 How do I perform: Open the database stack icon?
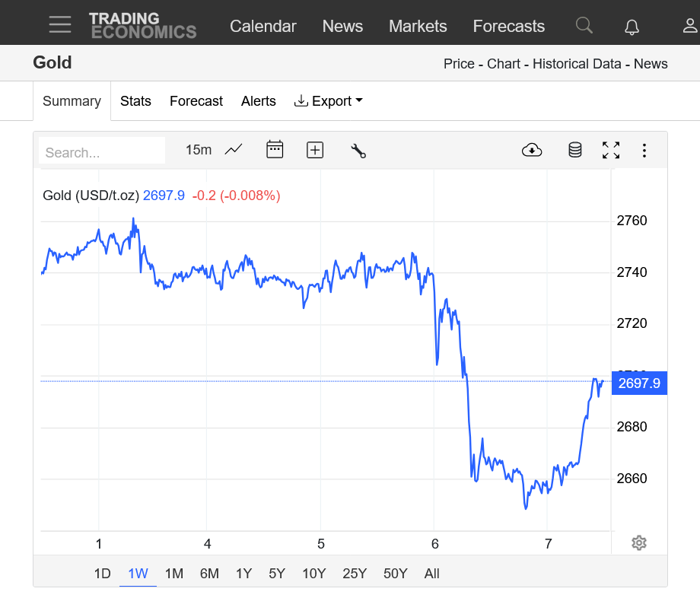575,150
